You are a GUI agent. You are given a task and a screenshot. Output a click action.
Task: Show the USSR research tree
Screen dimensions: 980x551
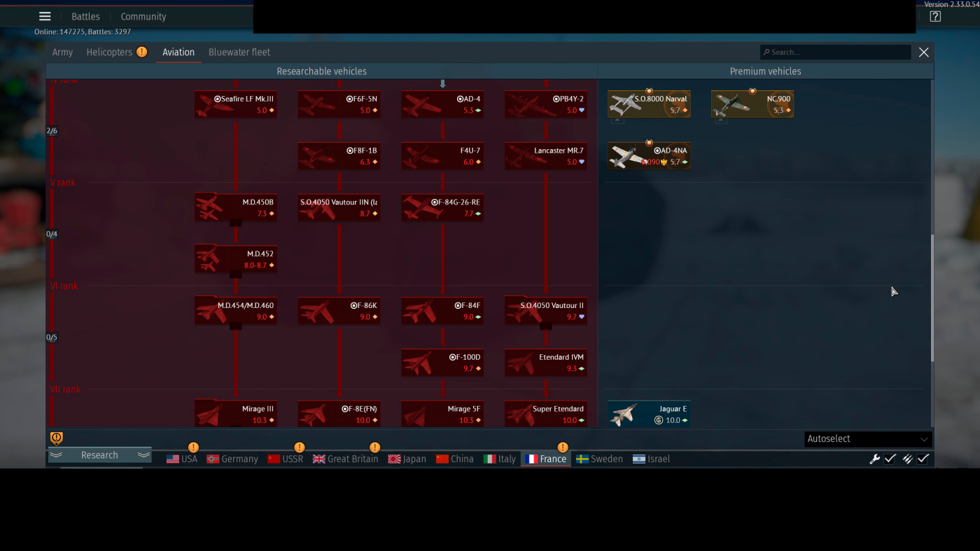tap(286, 459)
